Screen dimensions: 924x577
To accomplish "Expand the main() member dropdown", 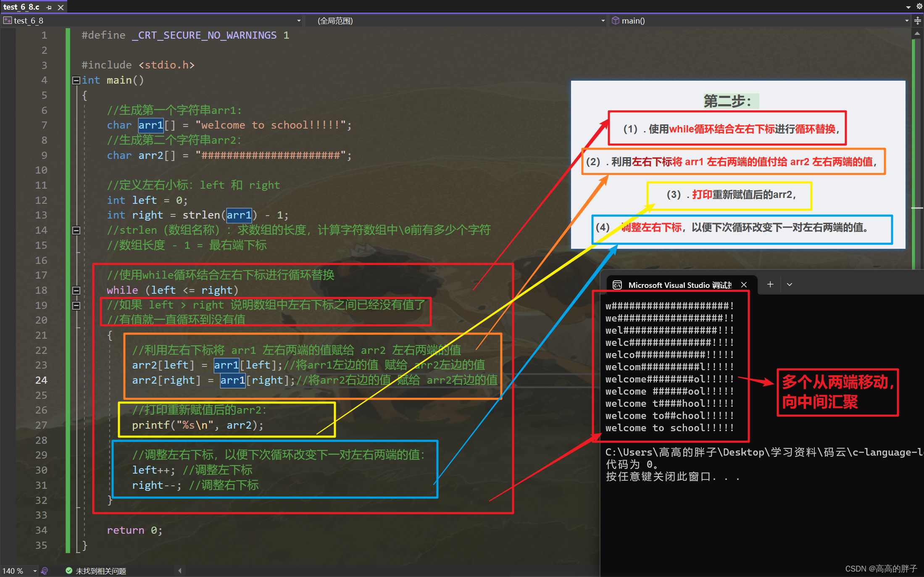I will tap(906, 21).
